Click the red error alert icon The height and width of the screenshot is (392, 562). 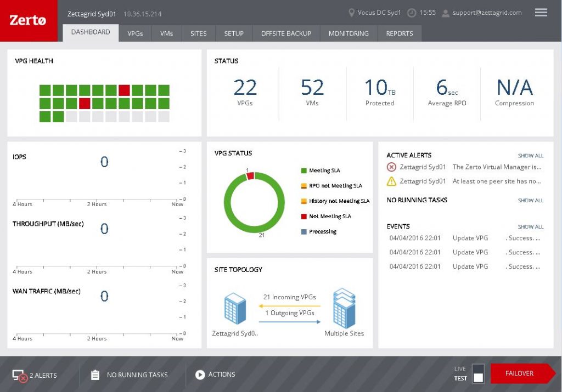(x=391, y=167)
